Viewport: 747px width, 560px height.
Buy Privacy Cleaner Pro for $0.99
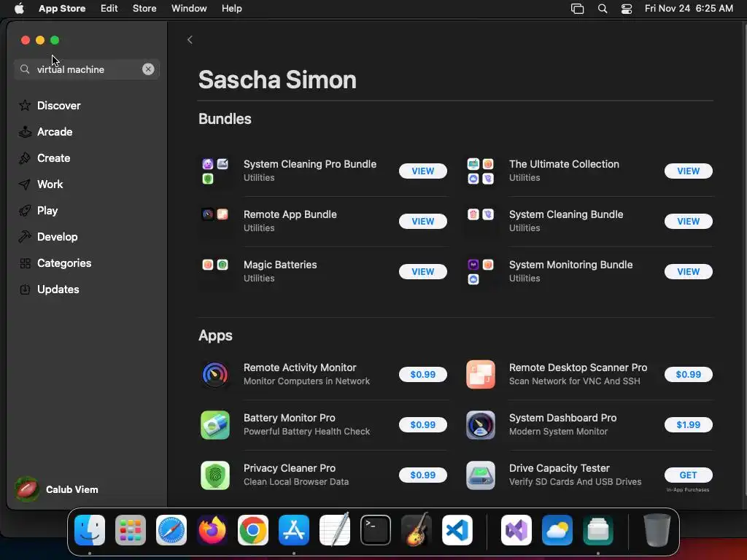422,475
